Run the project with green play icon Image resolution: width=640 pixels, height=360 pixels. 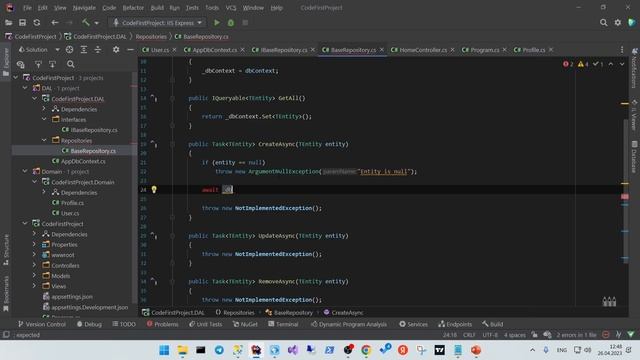click(x=217, y=23)
